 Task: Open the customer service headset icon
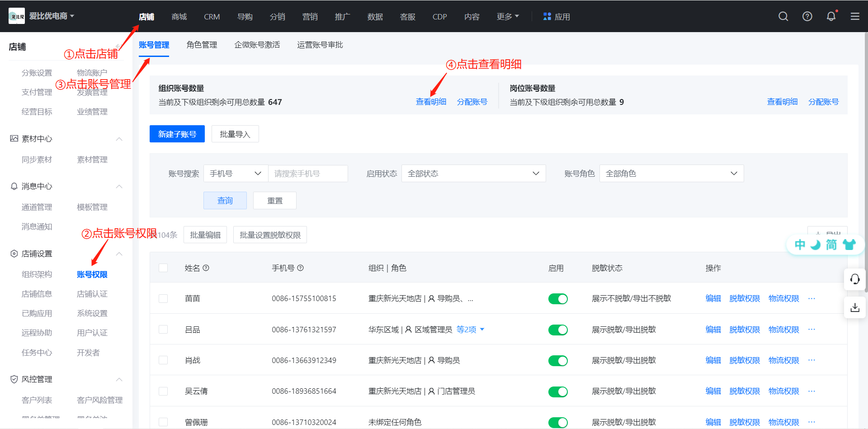point(855,279)
